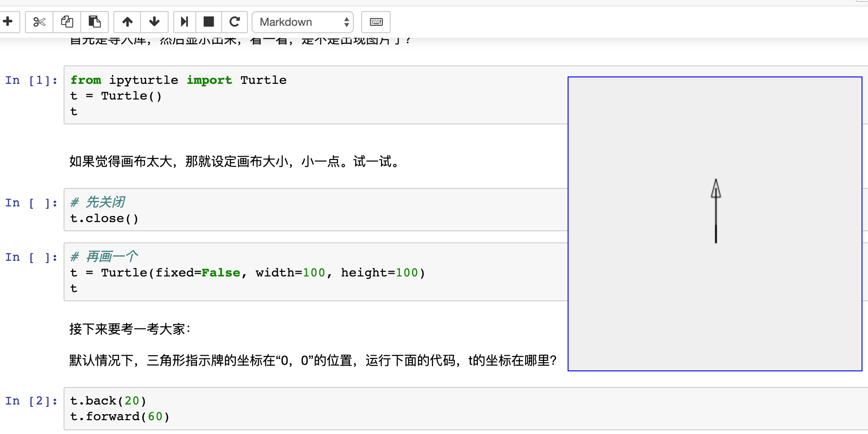Select the t.close() code cell
Screen dimensions: 868x434
click(x=316, y=210)
